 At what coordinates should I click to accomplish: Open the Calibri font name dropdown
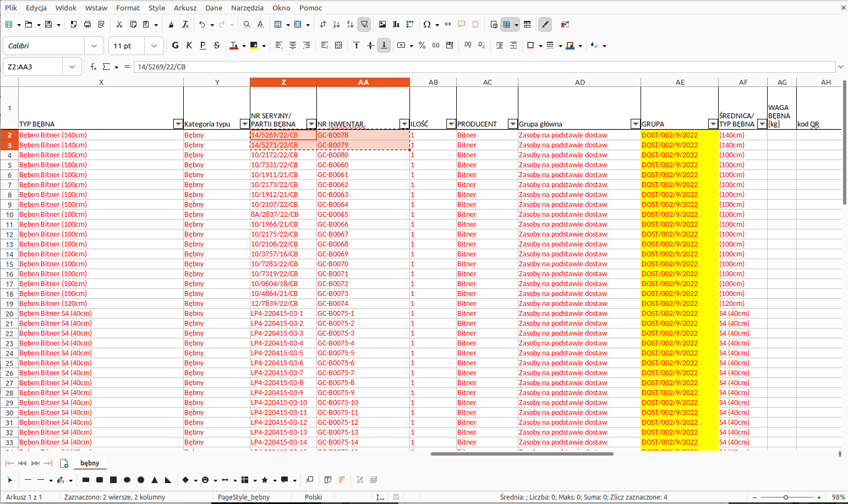point(94,45)
